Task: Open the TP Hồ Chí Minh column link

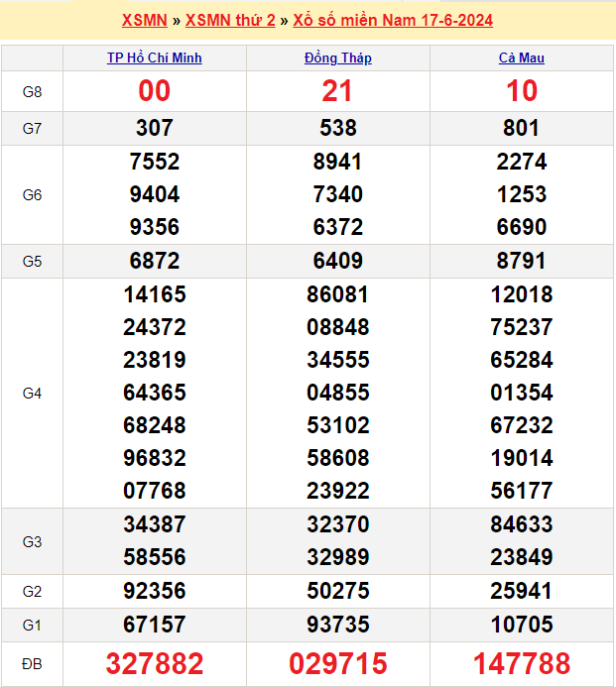Action: 155,58
